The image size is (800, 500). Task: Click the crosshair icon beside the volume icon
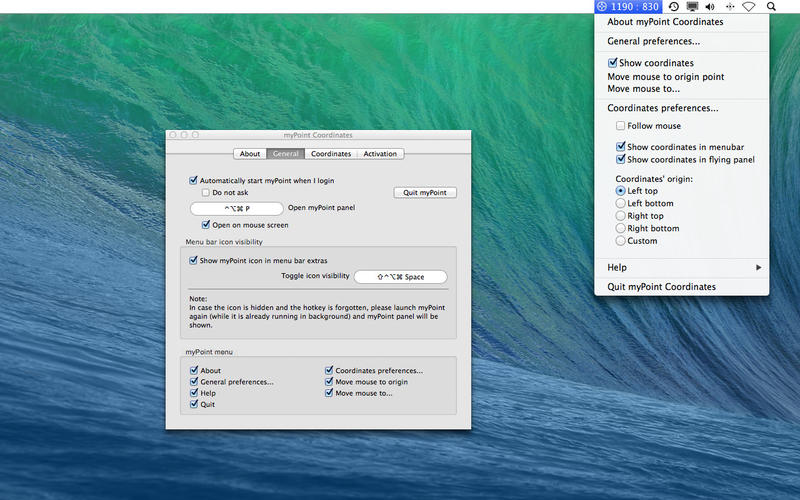pos(730,7)
